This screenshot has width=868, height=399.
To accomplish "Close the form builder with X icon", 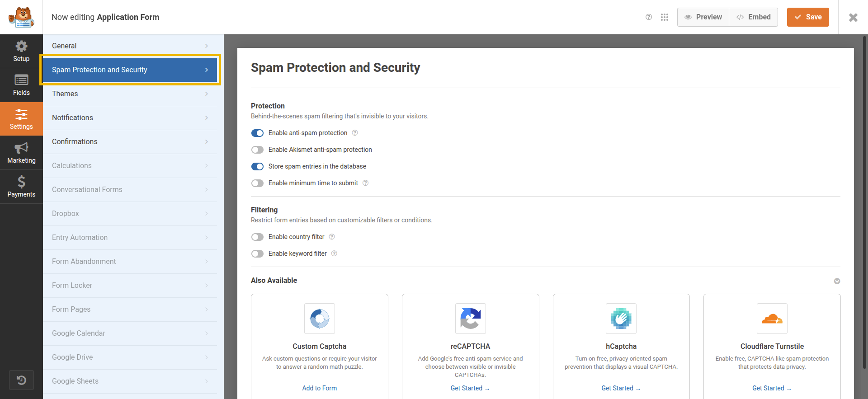I will pyautogui.click(x=853, y=17).
